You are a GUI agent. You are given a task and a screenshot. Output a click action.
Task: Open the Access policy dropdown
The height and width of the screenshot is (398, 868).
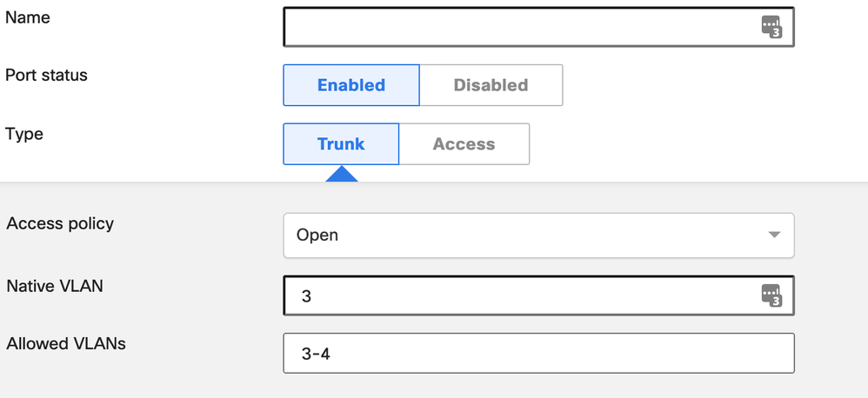click(538, 235)
